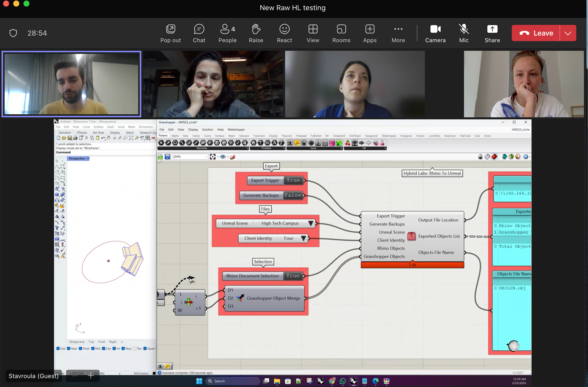Click the Rhino text tool icon
This screenshot has height=387, width=588.
[57, 228]
